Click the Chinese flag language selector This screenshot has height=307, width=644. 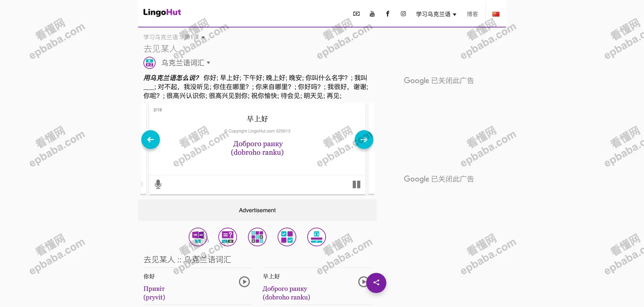click(x=496, y=14)
